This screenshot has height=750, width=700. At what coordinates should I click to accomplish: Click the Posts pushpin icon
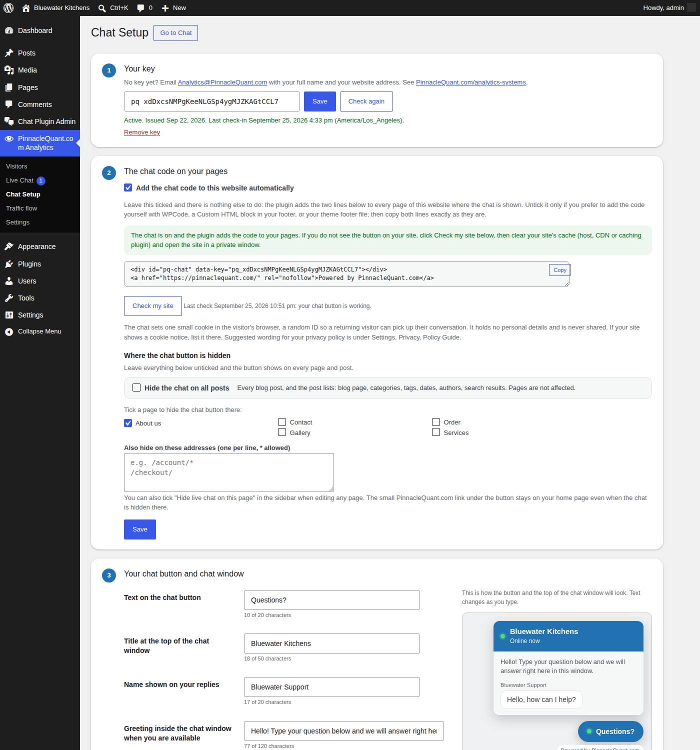(9, 53)
